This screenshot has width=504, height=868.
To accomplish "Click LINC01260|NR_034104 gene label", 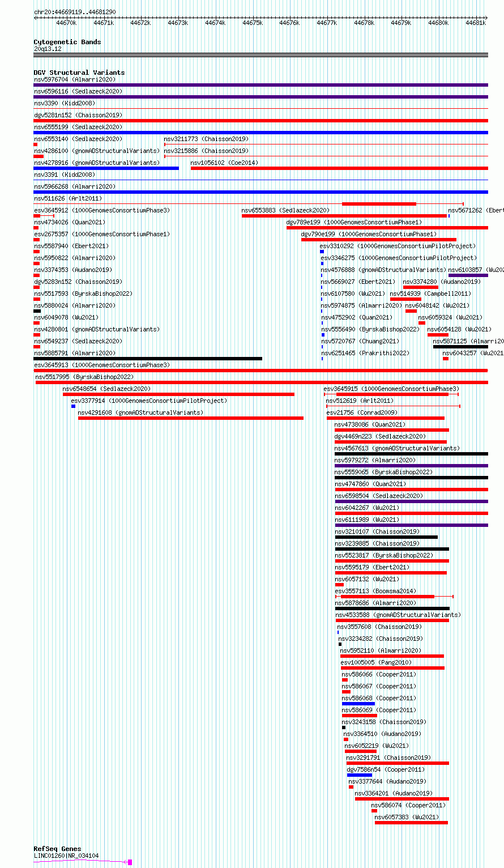I will (66, 856).
